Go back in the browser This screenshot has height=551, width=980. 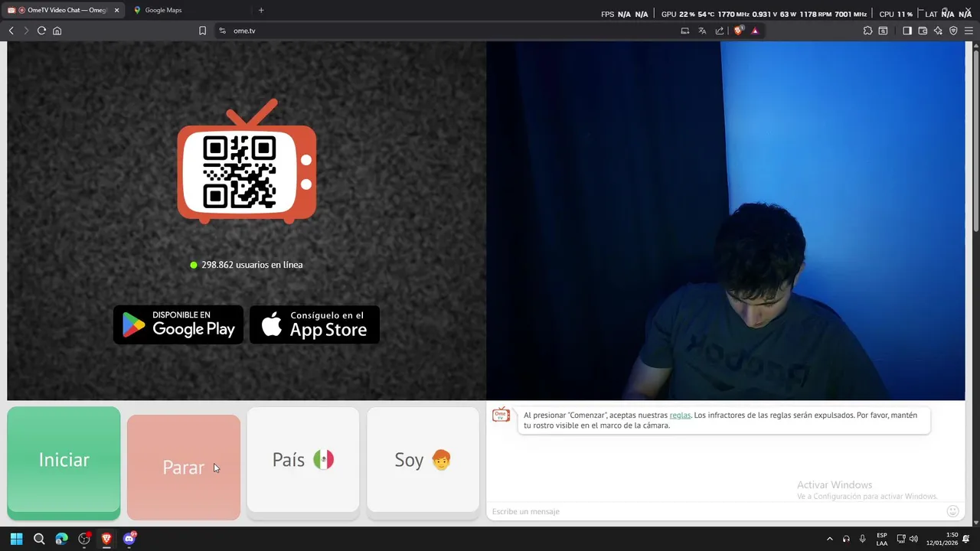pyautogui.click(x=11, y=31)
